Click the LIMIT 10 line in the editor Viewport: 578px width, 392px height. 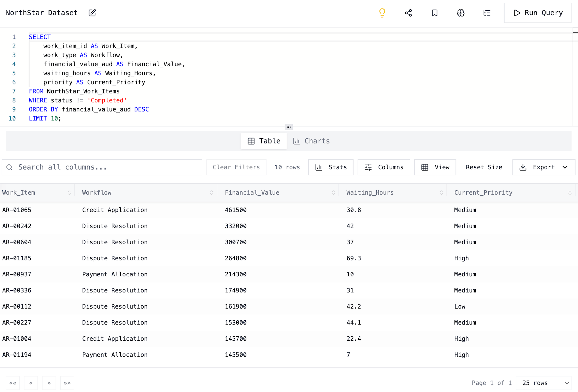tap(45, 118)
